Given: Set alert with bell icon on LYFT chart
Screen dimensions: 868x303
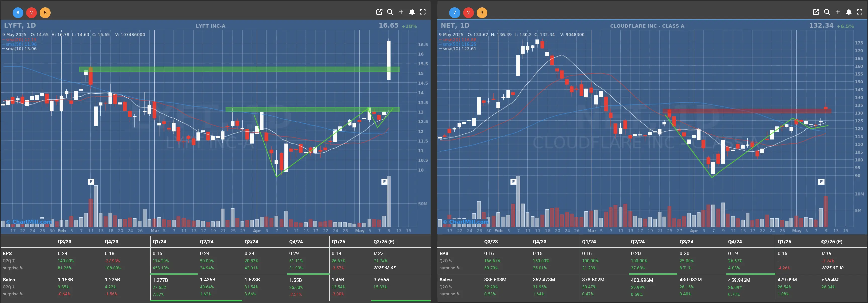Looking at the screenshot, I should [x=412, y=12].
